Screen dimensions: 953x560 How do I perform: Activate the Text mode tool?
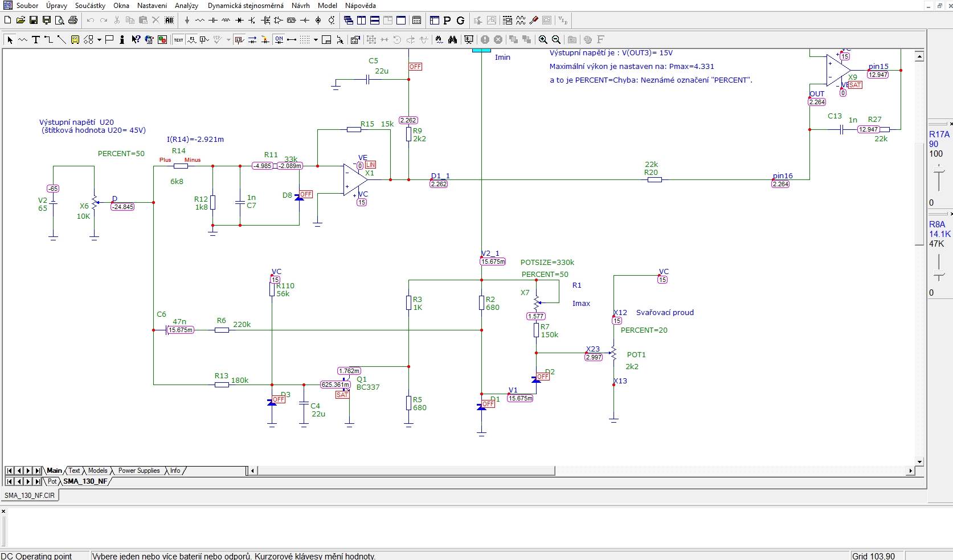pos(35,40)
